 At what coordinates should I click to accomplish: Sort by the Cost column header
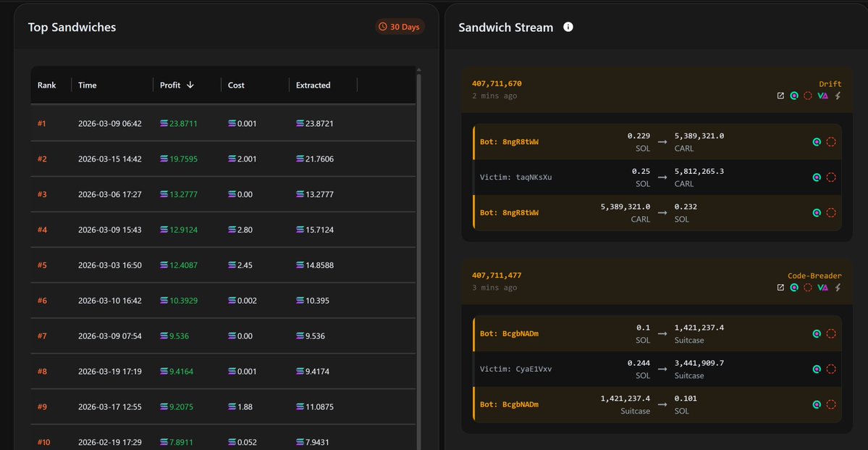click(236, 86)
